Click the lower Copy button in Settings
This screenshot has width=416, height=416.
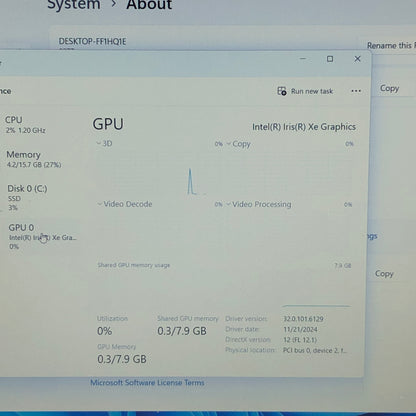pos(384,273)
